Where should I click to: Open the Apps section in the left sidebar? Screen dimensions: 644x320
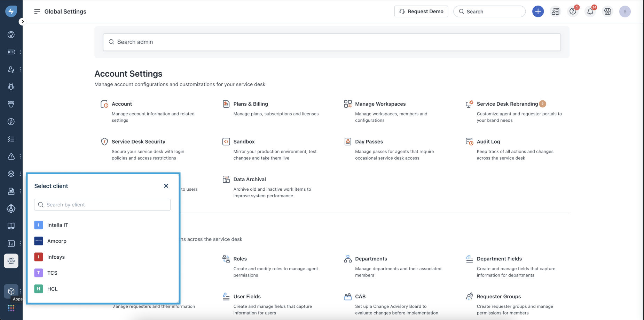(11, 291)
